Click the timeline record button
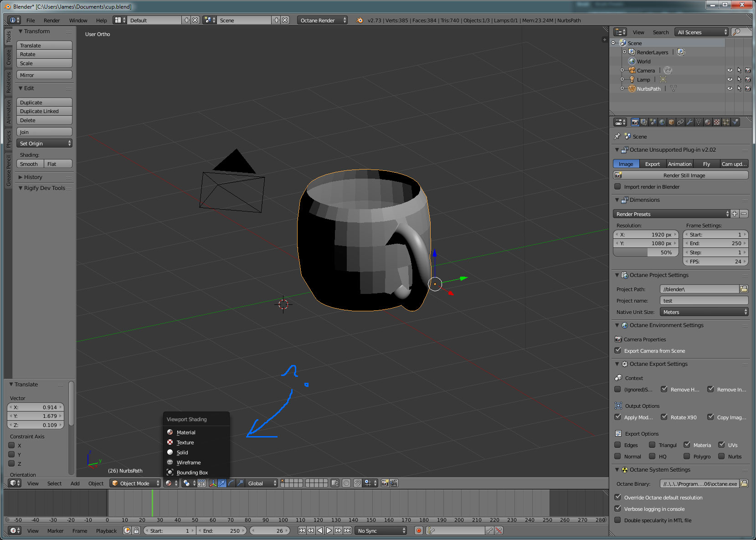The image size is (756, 540). pyautogui.click(x=418, y=531)
